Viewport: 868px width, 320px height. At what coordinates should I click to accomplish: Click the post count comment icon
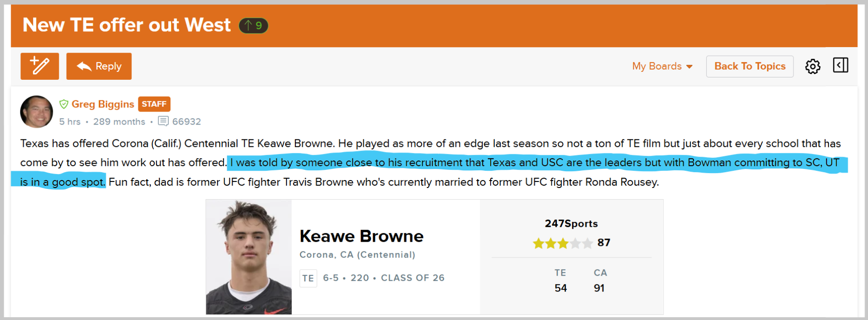pyautogui.click(x=163, y=121)
